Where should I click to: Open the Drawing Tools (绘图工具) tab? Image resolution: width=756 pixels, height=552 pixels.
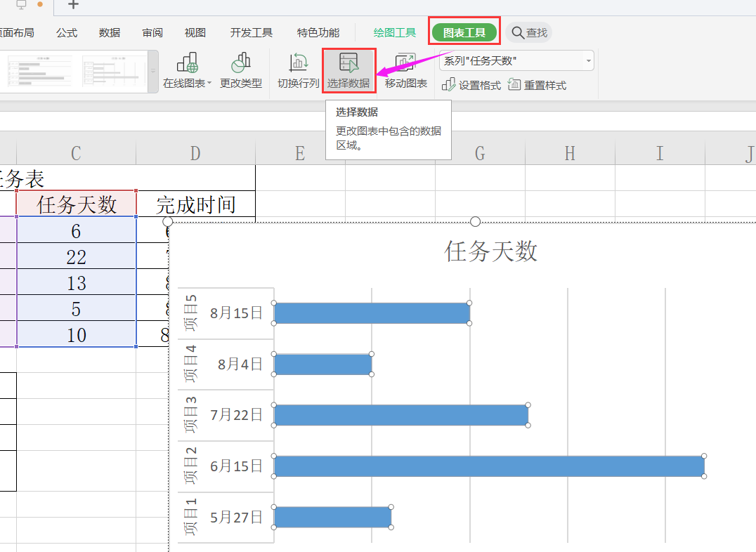point(394,33)
